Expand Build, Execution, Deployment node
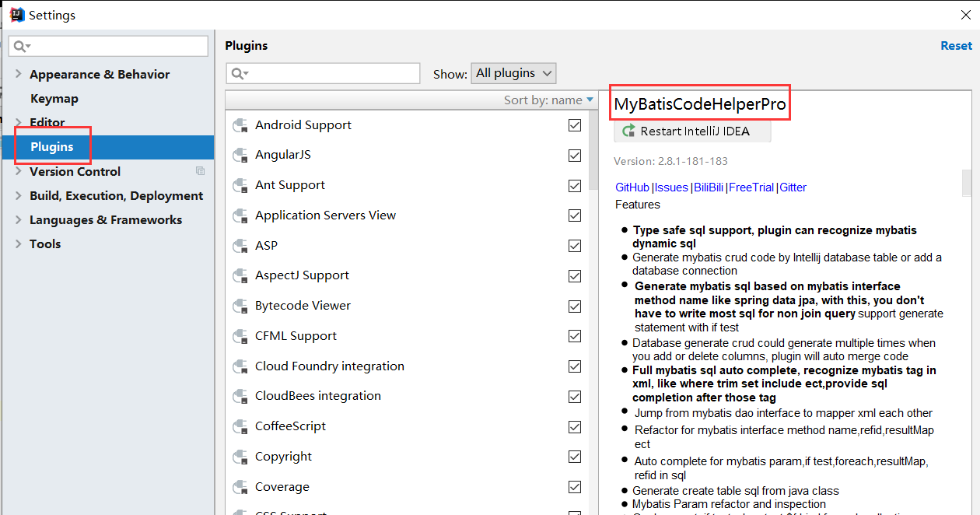This screenshot has height=515, width=980. pos(19,195)
